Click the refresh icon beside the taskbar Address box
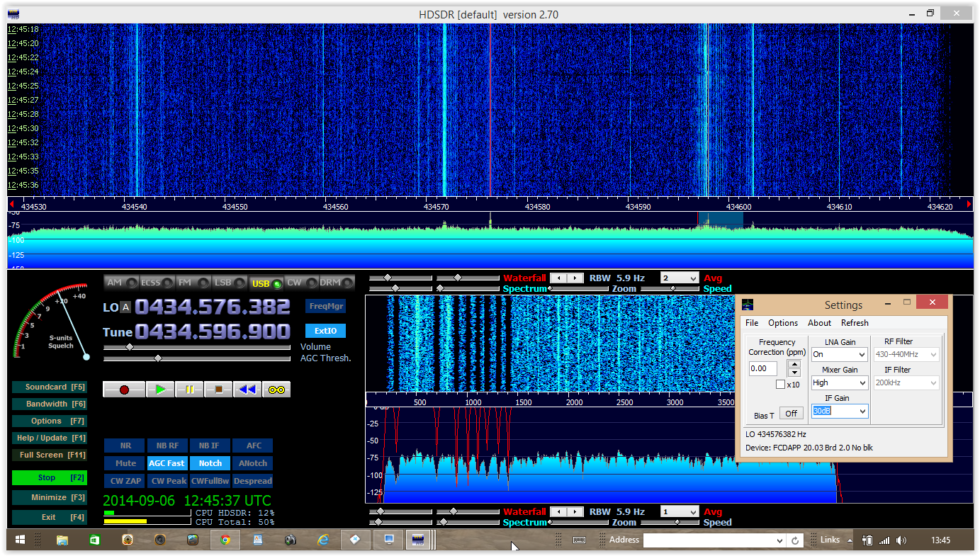 coord(795,540)
